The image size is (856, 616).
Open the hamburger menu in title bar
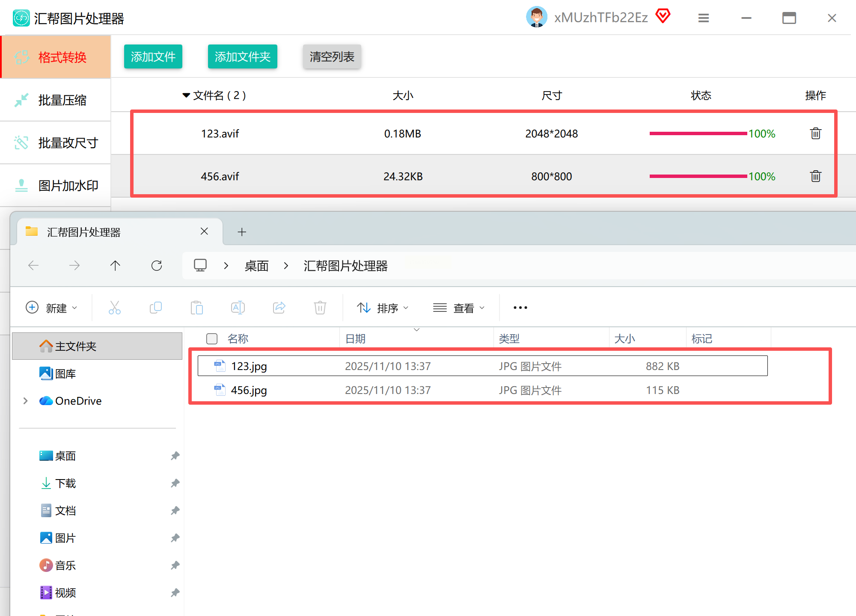[x=703, y=18]
